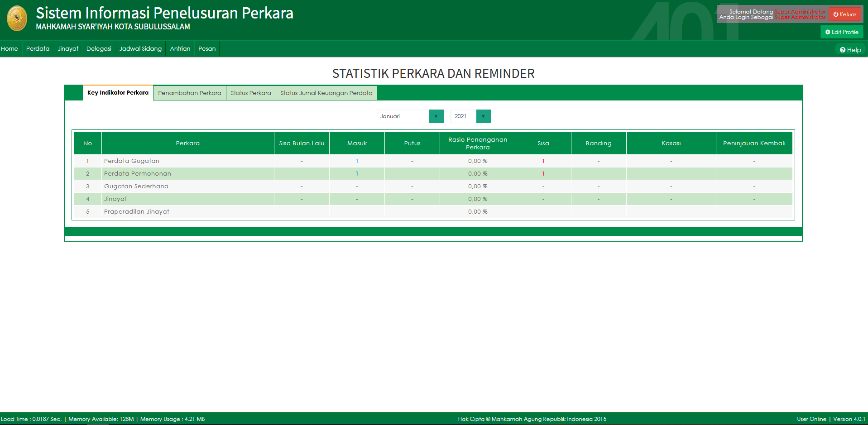868x425 pixels.
Task: Open the Perdata menu
Action: 38,49
